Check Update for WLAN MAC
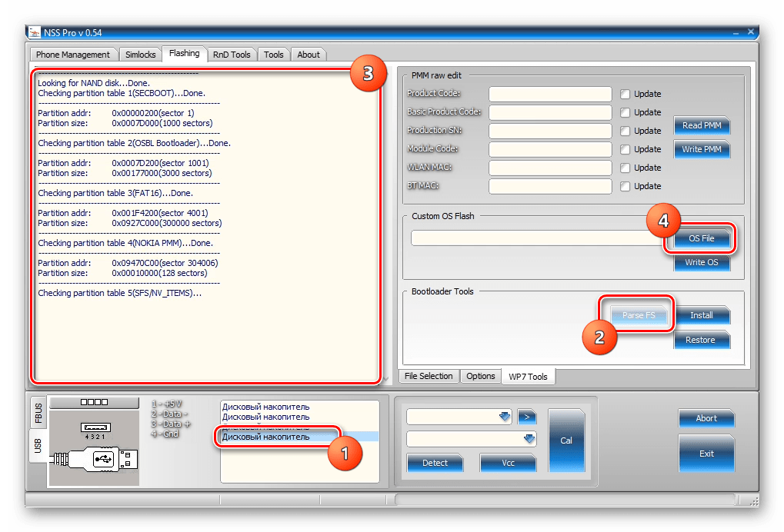Screen dimensions: 784x532 [625, 168]
